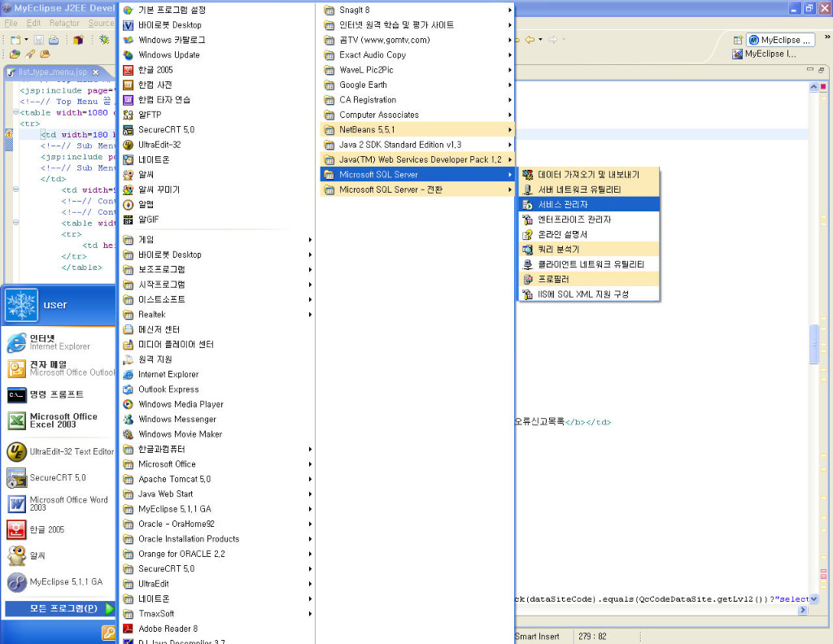833x644 pixels.
Task: Click the Windows Movie Maker icon
Action: [128, 433]
